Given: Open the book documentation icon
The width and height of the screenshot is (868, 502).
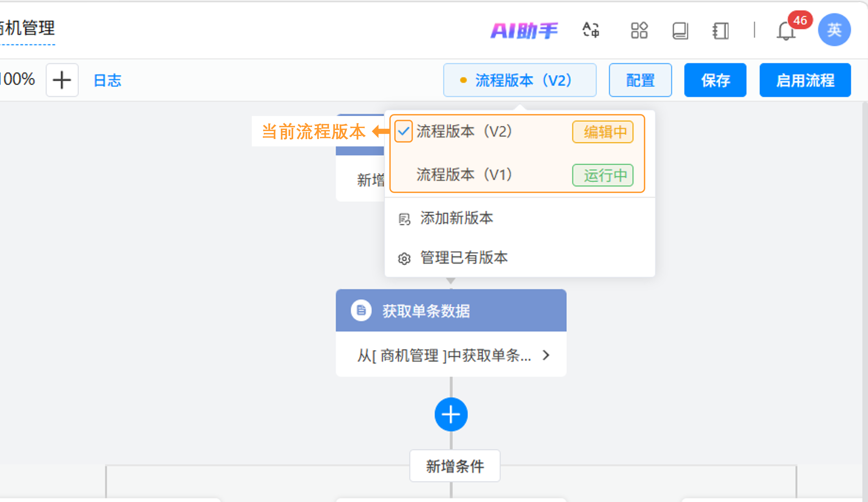Looking at the screenshot, I should click(680, 31).
